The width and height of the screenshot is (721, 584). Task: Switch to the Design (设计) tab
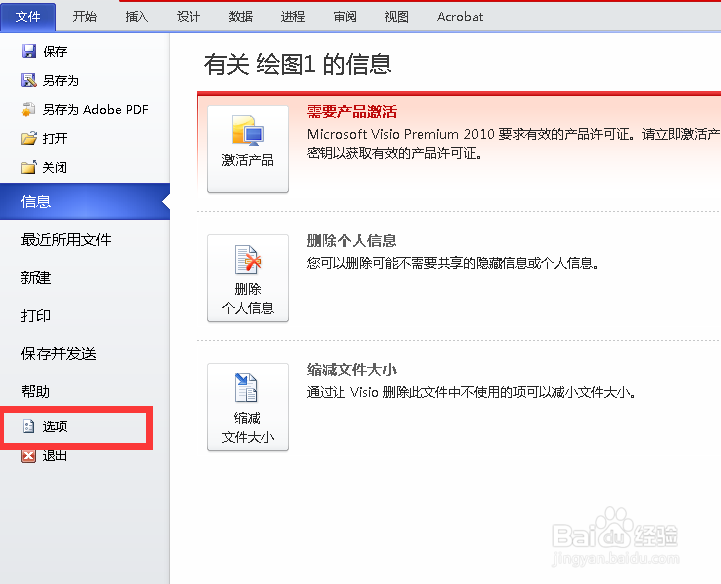pos(189,17)
